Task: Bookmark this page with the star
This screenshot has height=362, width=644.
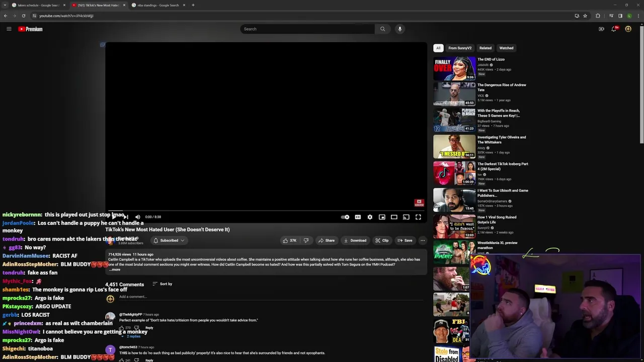Action: point(585,16)
